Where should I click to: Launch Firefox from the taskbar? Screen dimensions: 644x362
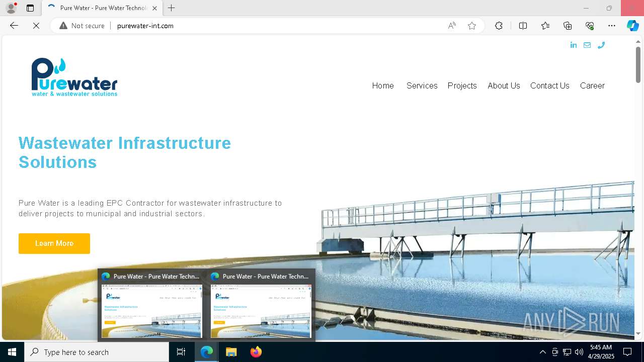click(x=256, y=352)
